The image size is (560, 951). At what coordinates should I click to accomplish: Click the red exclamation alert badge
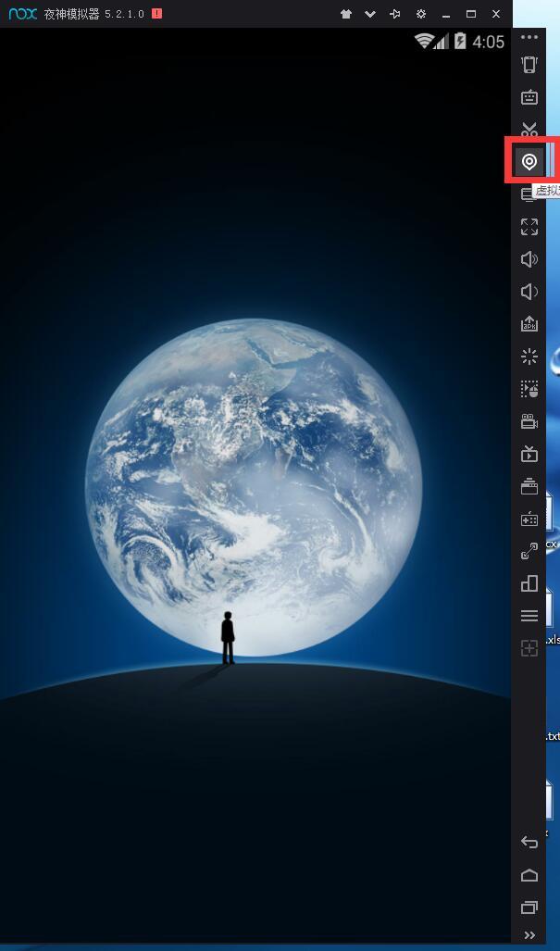157,13
